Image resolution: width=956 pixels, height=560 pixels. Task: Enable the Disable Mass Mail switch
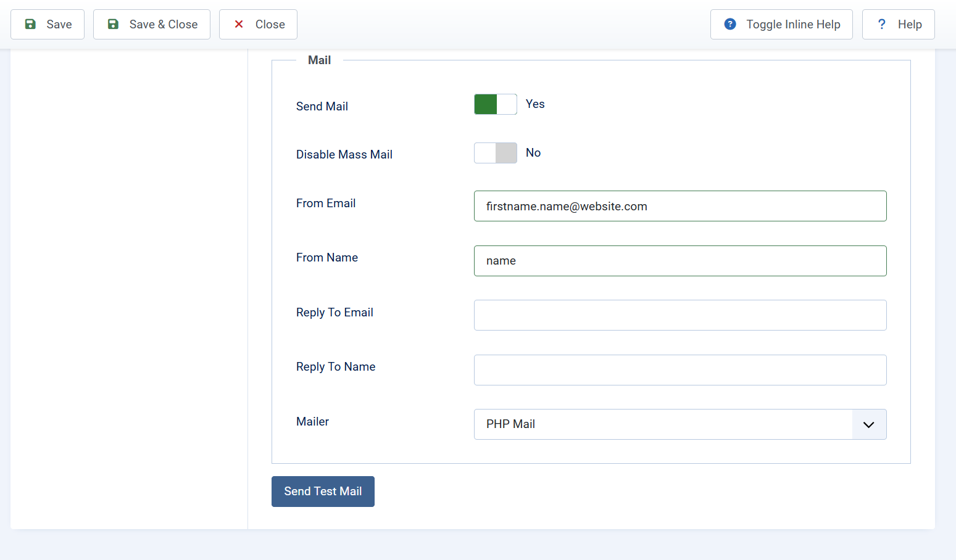[x=495, y=153]
